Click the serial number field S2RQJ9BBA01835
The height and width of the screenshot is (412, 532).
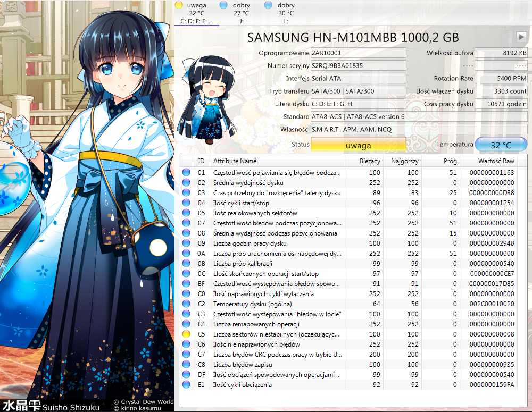(x=358, y=65)
